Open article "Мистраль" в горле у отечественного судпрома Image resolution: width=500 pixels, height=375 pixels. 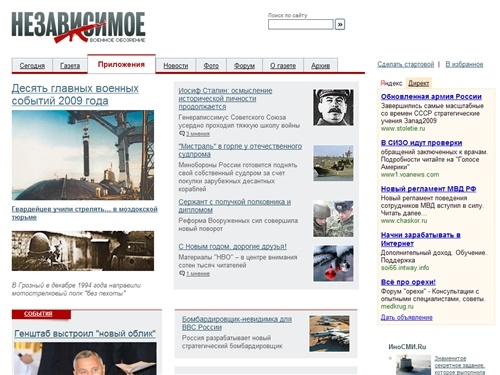(x=240, y=150)
